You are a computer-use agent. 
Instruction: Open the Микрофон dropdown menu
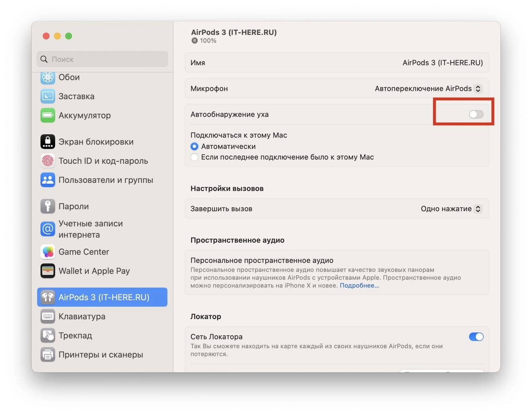(x=428, y=89)
